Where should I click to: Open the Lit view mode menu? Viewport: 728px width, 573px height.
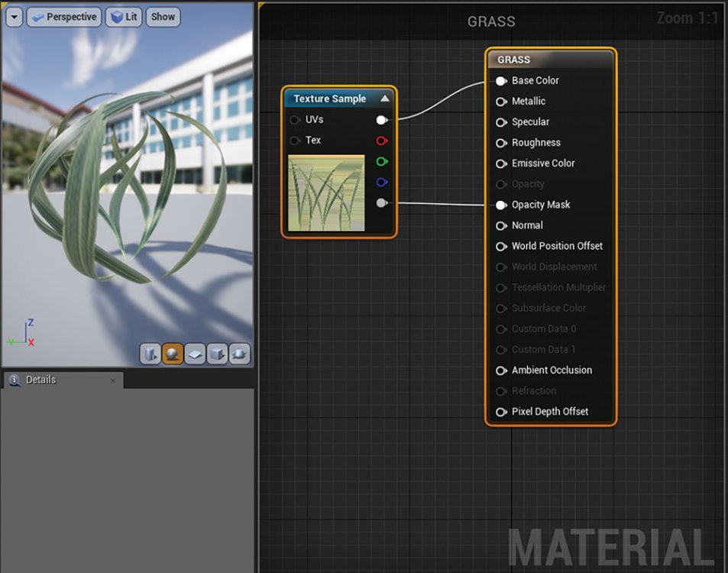coord(124,17)
